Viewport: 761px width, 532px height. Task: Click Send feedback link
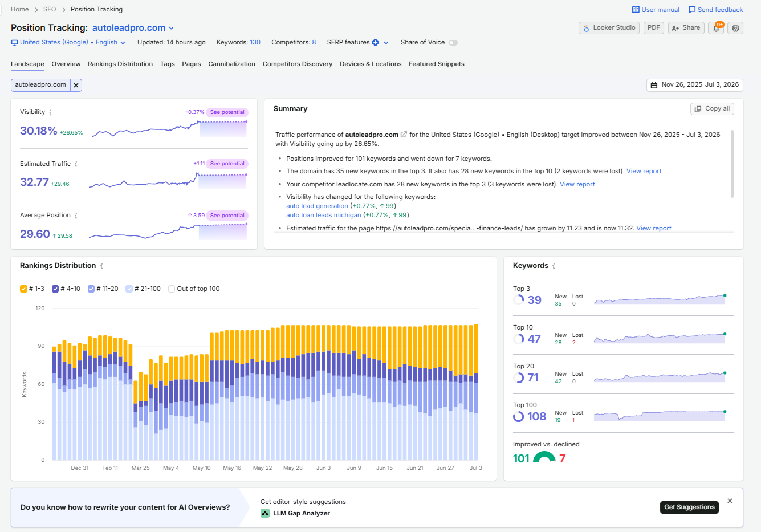[716, 10]
